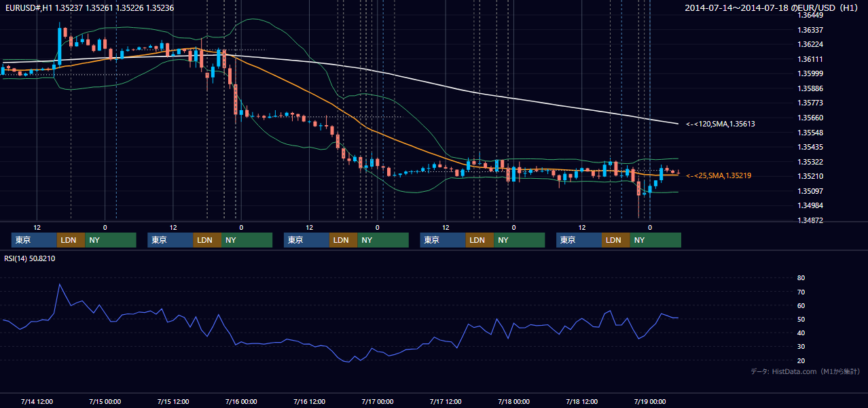Select the 7/16 12:00 time label
Viewport: 868px width, 408px height.
coord(310,401)
